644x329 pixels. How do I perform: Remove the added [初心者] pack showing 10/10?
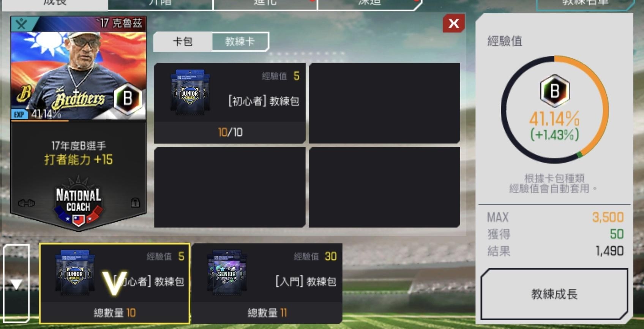pos(230,103)
